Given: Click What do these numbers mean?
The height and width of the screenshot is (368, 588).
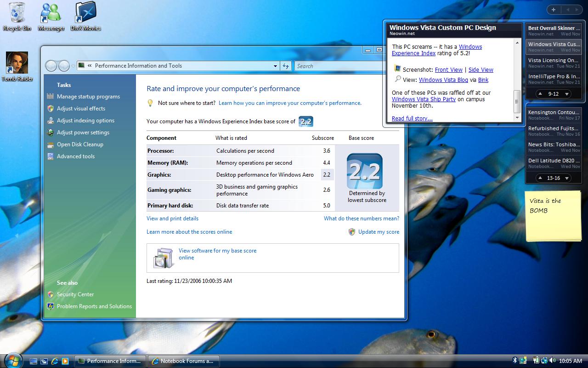Looking at the screenshot, I should pyautogui.click(x=362, y=218).
